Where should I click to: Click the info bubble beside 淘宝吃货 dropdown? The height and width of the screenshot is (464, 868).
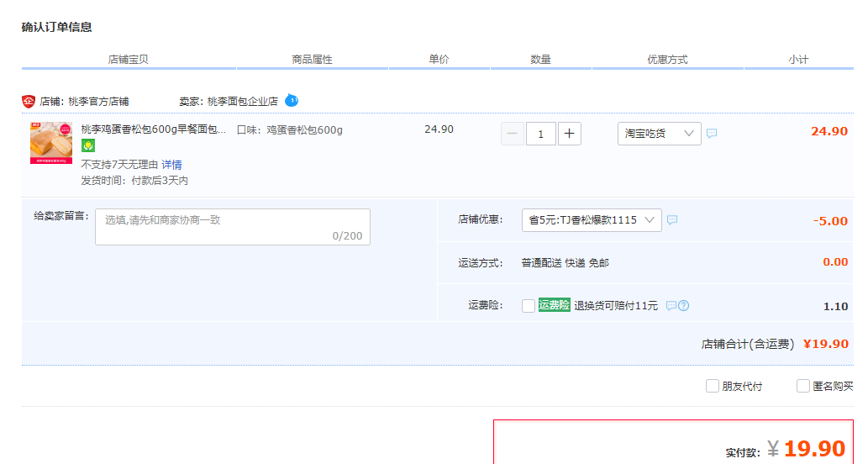(712, 134)
